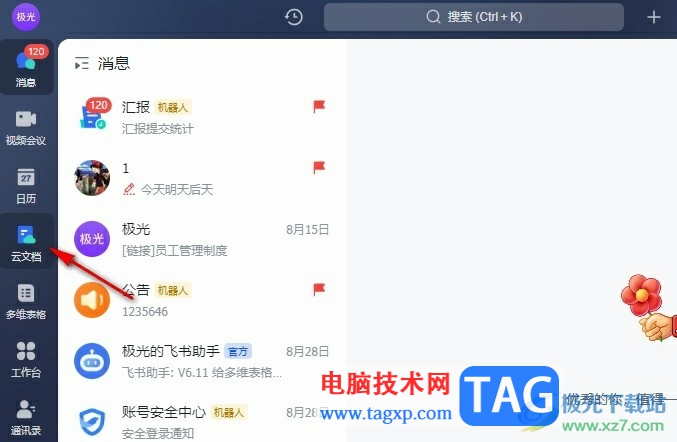Toggle the red flag on chat 1
The height and width of the screenshot is (442, 677).
point(319,167)
